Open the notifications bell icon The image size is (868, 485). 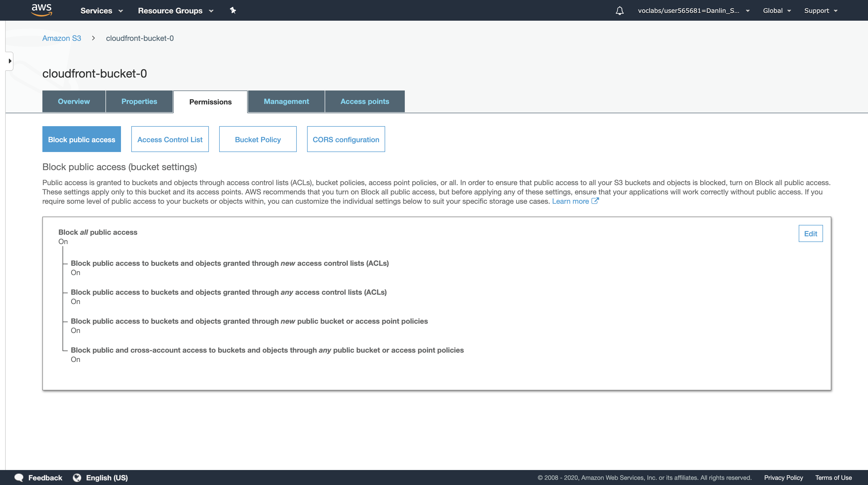tap(619, 11)
